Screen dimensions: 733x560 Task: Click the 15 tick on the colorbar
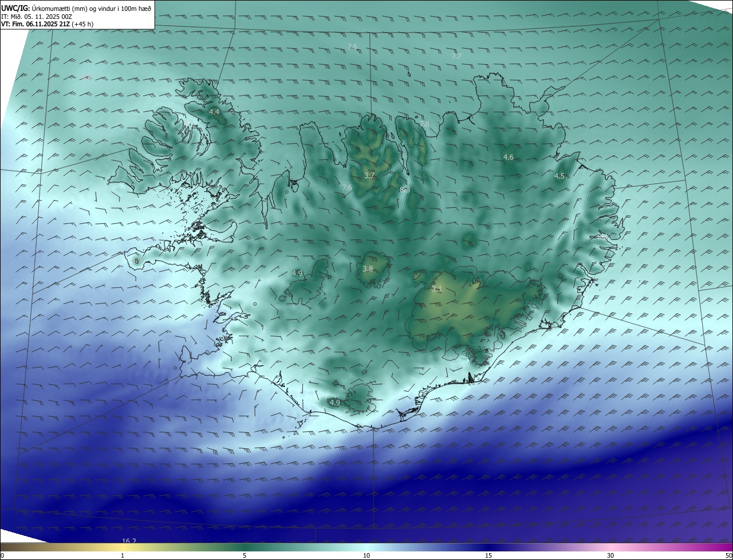(488, 555)
